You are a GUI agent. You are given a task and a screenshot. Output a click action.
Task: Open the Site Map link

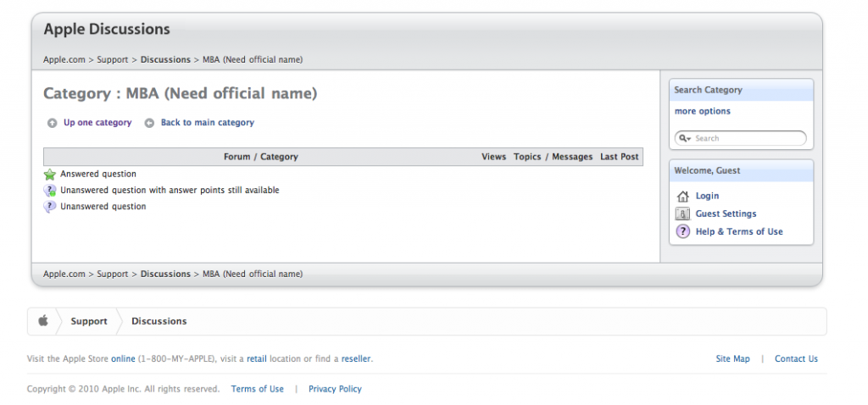pos(732,359)
